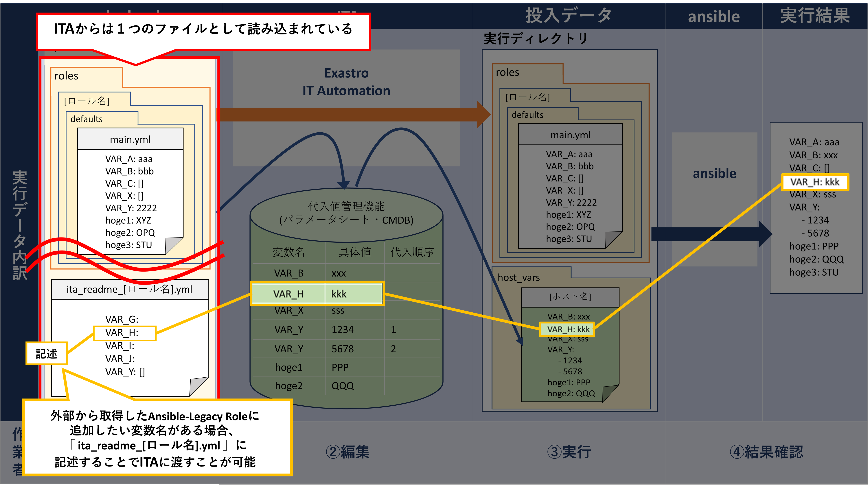Image resolution: width=868 pixels, height=488 pixels.
Task: Click the 実行結果 column header
Action: pos(815,16)
